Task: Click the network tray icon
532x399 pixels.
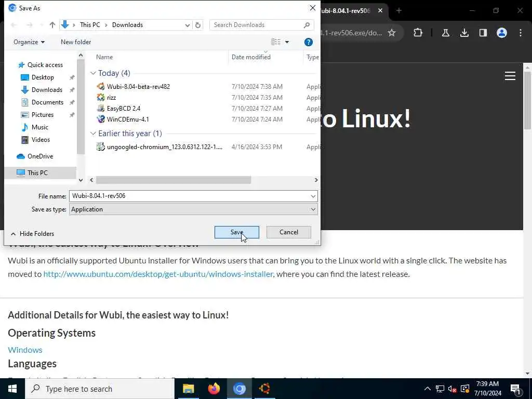Action: (440, 389)
